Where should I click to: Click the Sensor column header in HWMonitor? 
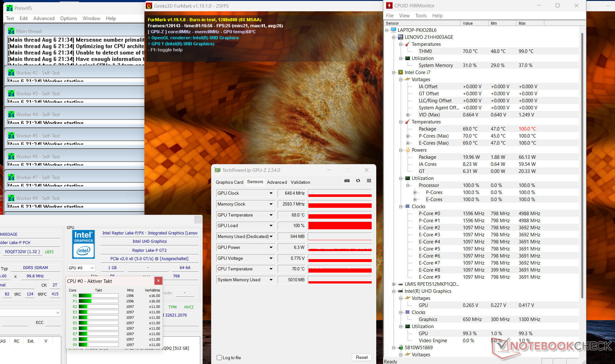422,23
